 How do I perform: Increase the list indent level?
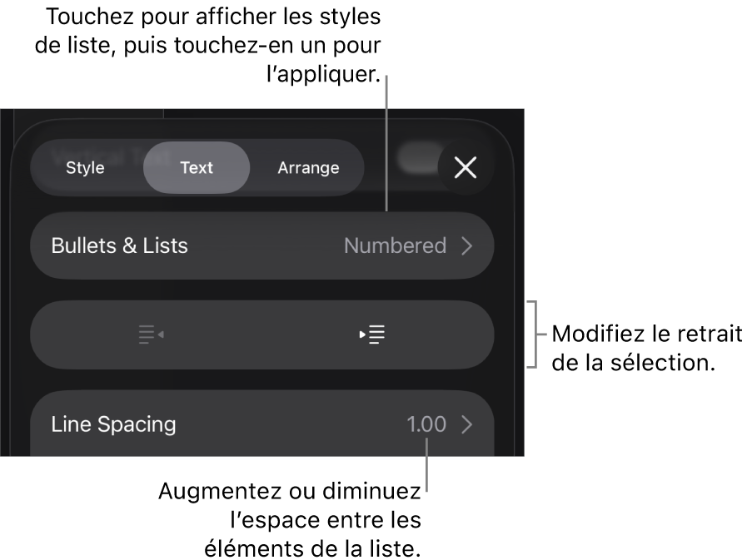point(372,335)
